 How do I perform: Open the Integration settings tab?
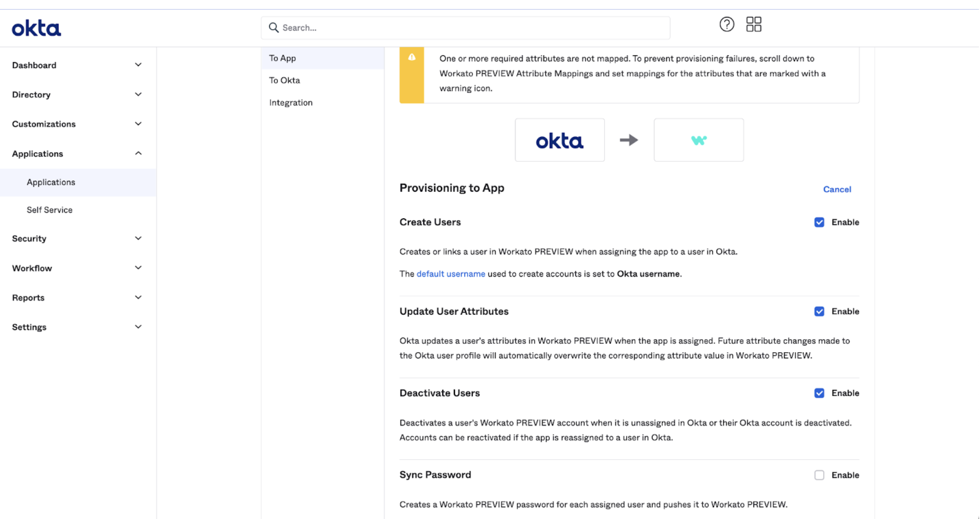(291, 103)
